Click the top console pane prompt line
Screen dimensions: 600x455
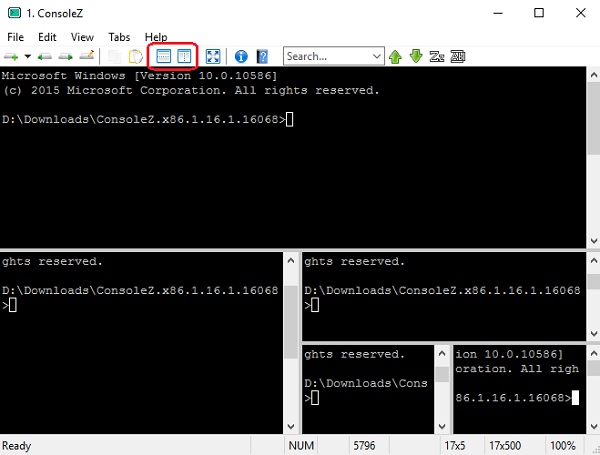[x=147, y=119]
